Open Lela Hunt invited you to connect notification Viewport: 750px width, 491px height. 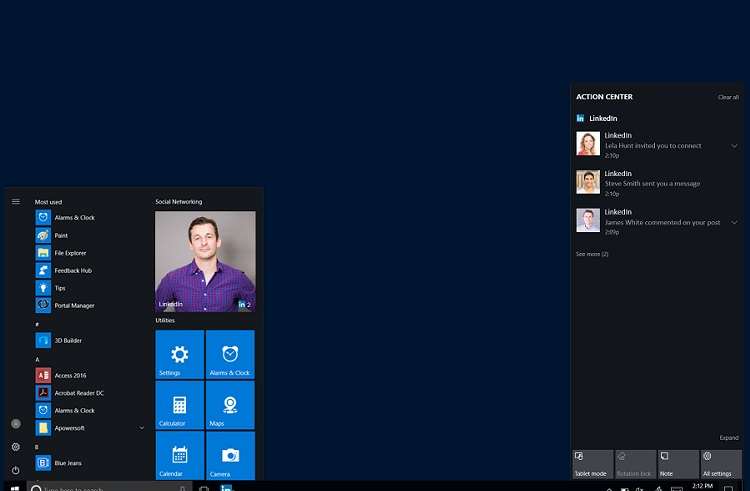tap(657, 145)
